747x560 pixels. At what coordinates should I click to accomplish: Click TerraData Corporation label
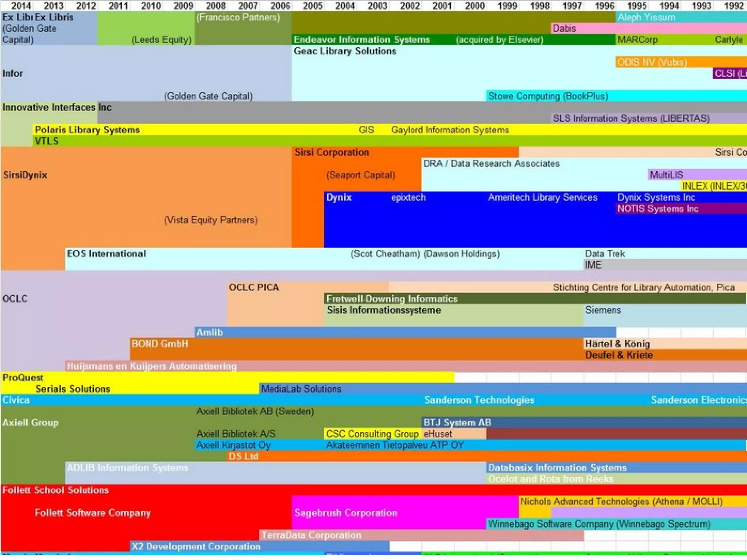(x=311, y=536)
